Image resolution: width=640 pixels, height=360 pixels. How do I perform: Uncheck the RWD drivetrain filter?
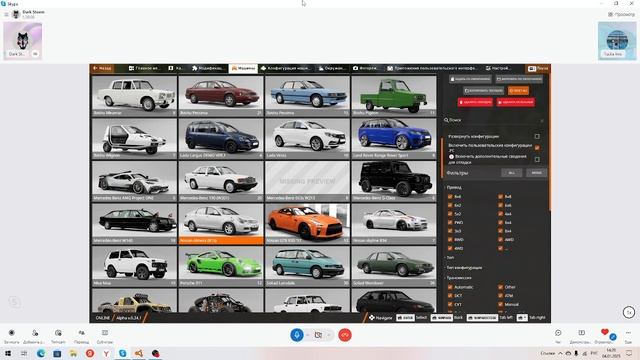tap(450, 240)
